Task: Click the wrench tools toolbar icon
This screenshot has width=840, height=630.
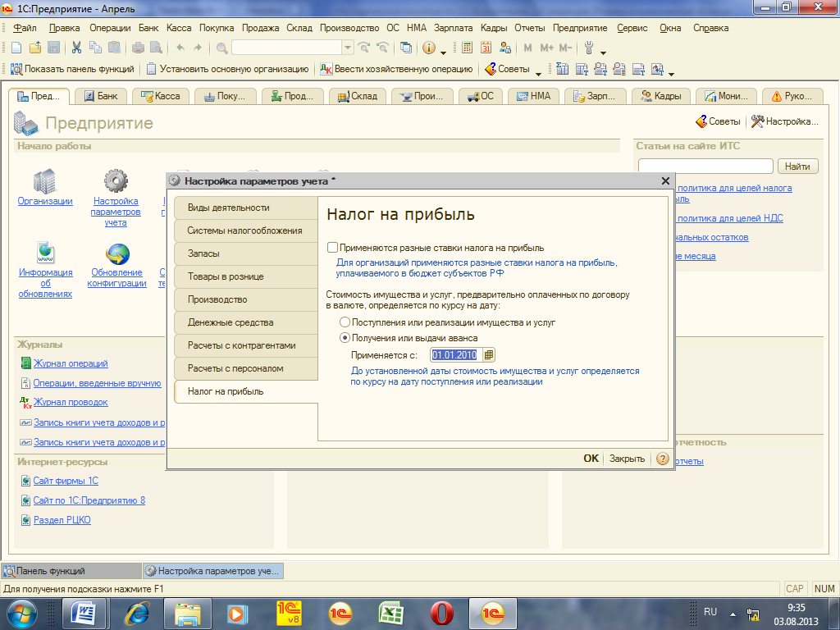Action: (x=589, y=48)
